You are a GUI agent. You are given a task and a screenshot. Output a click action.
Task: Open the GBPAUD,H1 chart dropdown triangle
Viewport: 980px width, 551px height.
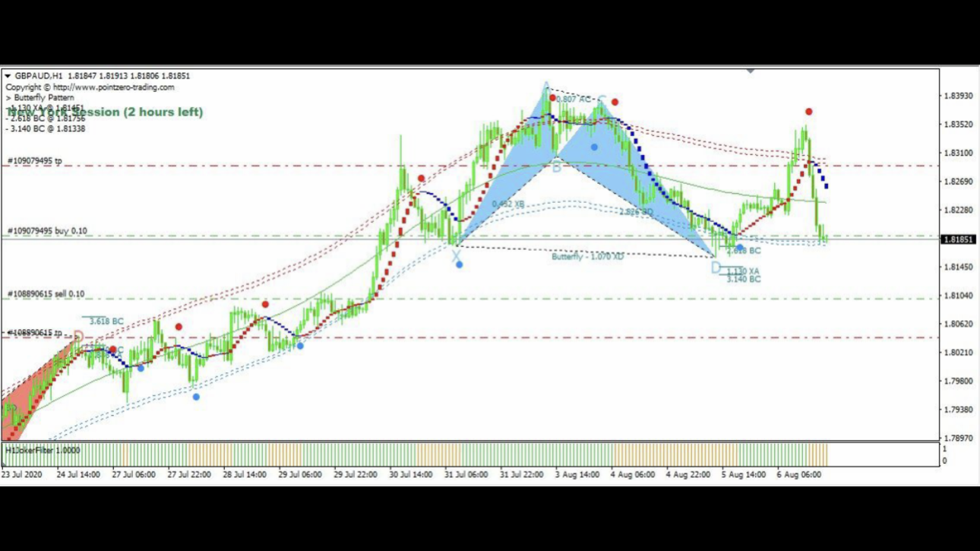click(8, 76)
